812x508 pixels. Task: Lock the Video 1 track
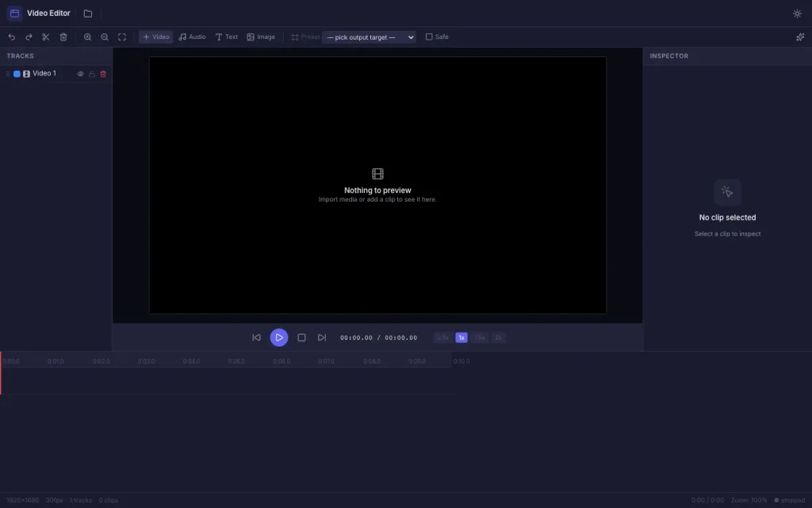(92, 74)
